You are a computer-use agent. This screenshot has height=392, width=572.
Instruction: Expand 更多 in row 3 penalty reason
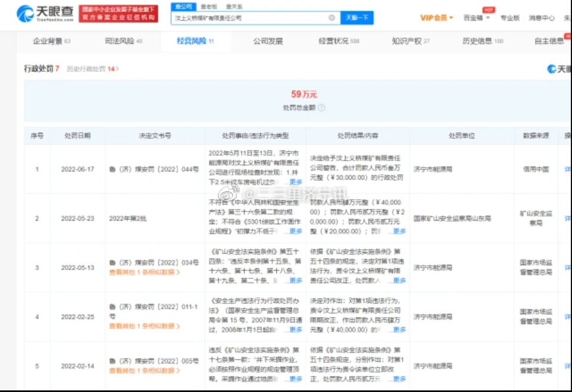click(295, 280)
